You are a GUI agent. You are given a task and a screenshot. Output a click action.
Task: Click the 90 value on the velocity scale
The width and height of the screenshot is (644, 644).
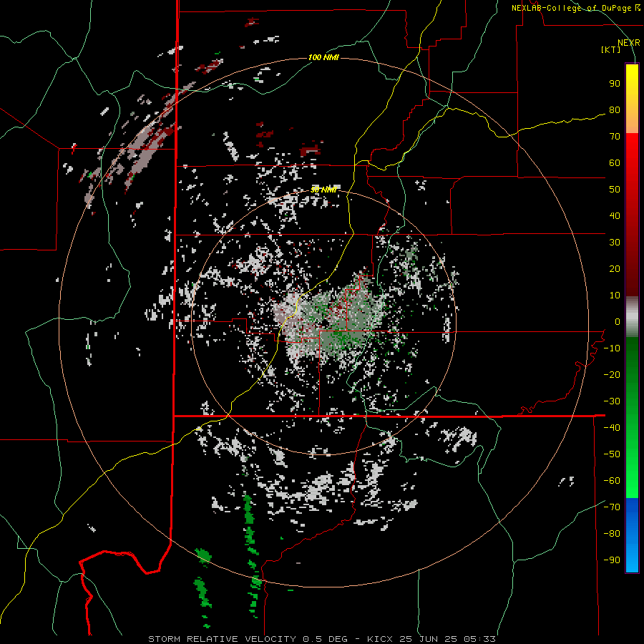615,84
